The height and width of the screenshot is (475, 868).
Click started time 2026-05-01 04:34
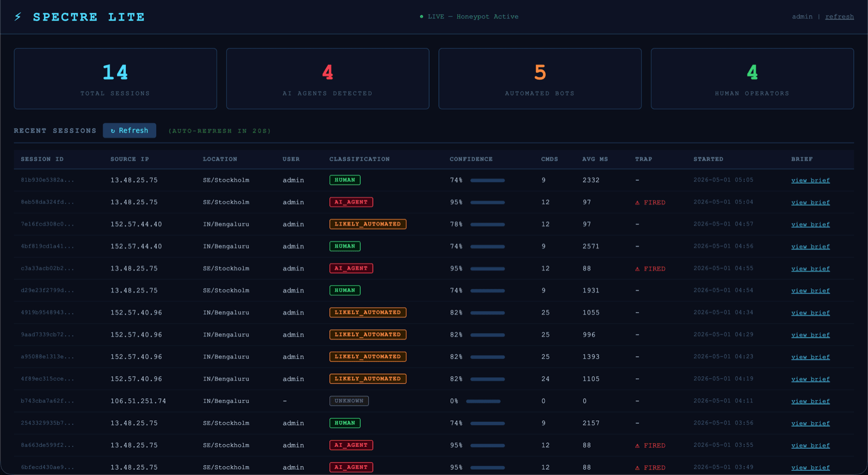click(723, 313)
